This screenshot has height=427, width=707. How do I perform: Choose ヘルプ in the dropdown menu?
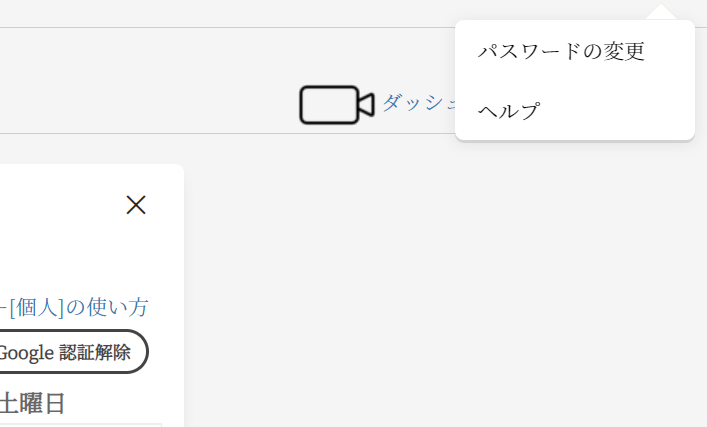point(509,110)
